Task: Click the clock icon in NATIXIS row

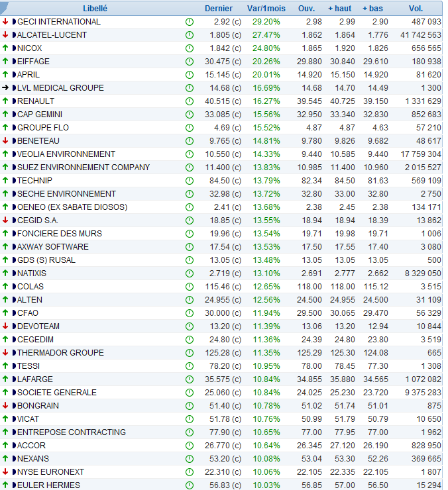Action: 189,273
